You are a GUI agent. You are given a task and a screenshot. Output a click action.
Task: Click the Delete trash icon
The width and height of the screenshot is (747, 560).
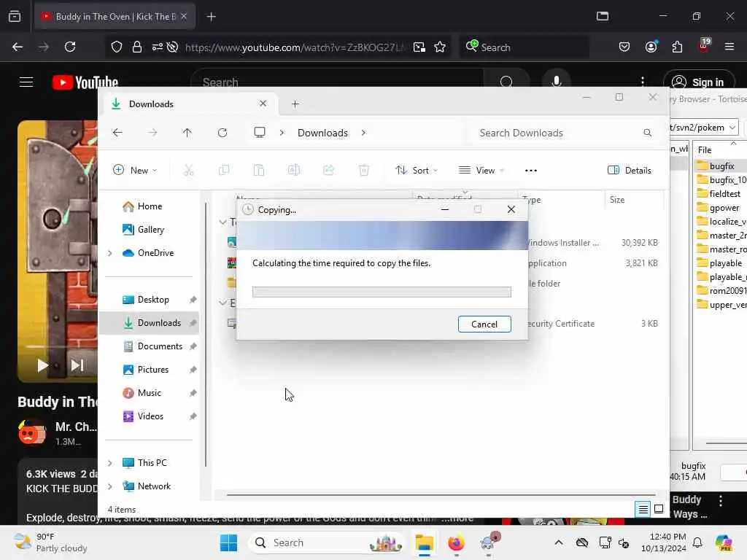click(364, 171)
